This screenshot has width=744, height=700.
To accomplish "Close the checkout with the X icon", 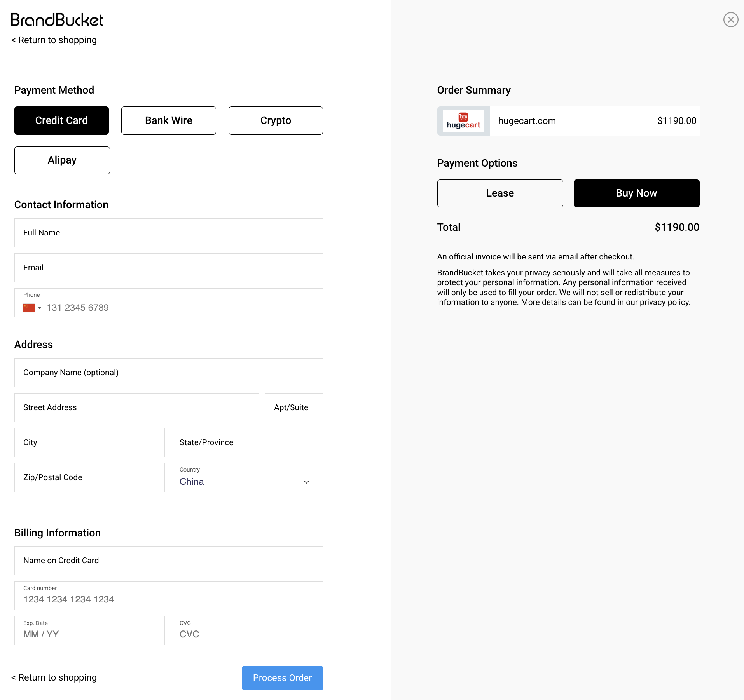I will (731, 19).
